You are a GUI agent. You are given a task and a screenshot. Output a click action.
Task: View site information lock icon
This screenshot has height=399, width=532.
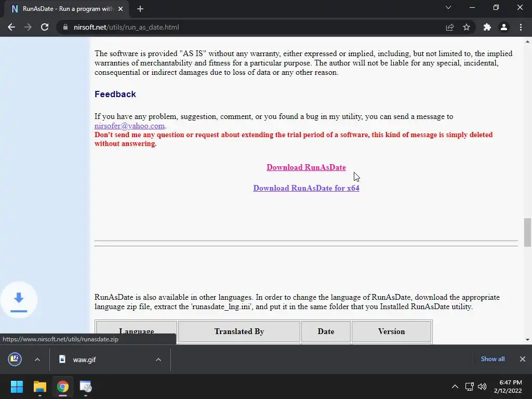[65, 27]
